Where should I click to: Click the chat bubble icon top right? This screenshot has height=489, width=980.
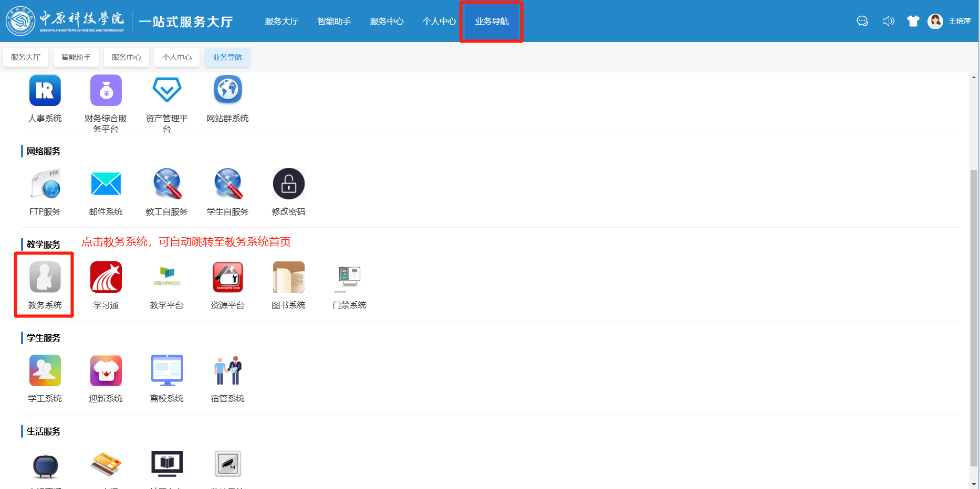tap(862, 21)
